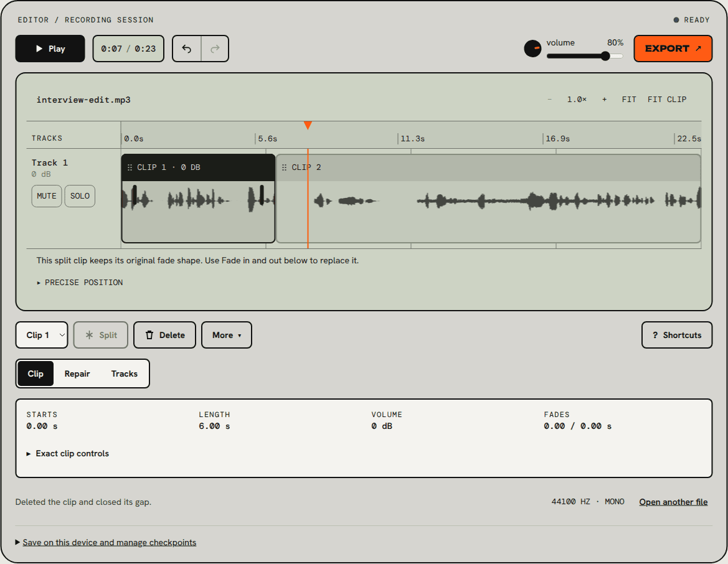Grab the Clip 2 drag handle
Screen dimensions: 728x564
(284, 167)
